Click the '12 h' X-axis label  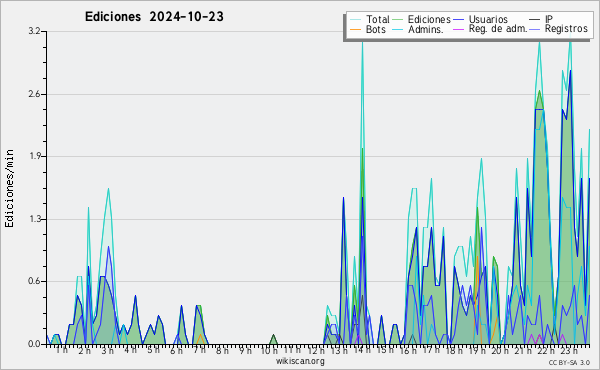tap(316, 350)
